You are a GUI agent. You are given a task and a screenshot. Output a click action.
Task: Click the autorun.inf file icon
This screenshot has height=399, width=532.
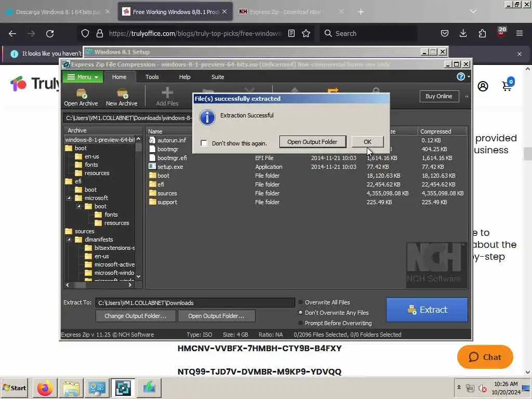(152, 140)
